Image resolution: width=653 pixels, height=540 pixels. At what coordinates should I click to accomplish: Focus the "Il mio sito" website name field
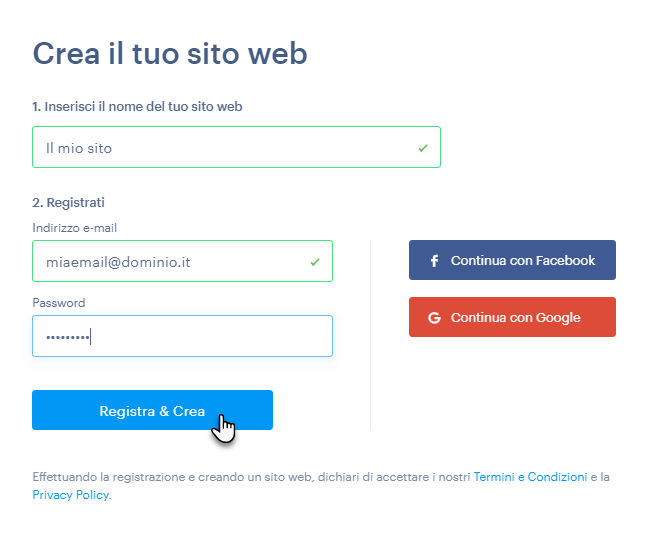236,147
